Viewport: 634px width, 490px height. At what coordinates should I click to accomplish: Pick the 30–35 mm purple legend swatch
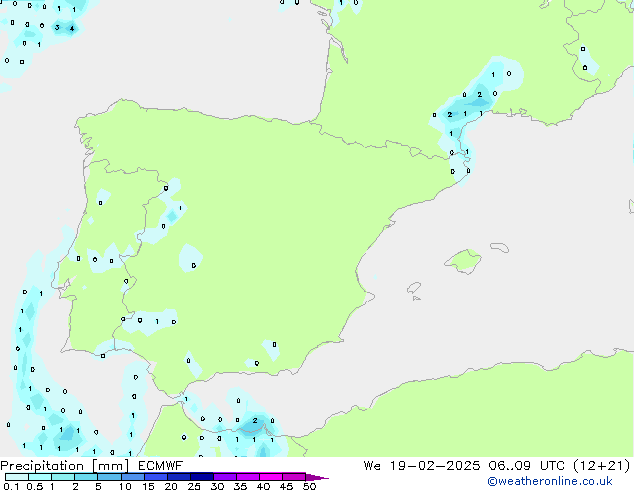pyautogui.click(x=224, y=477)
